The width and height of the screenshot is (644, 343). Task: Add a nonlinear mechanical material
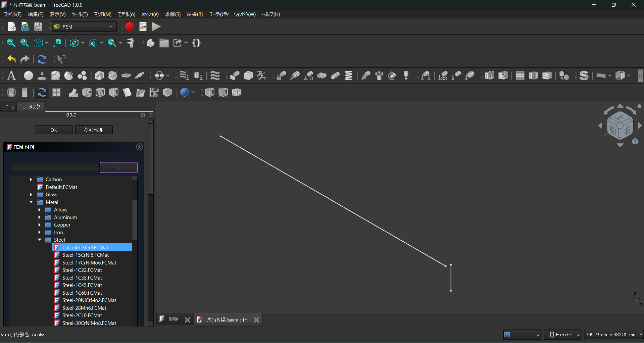[x=55, y=76]
